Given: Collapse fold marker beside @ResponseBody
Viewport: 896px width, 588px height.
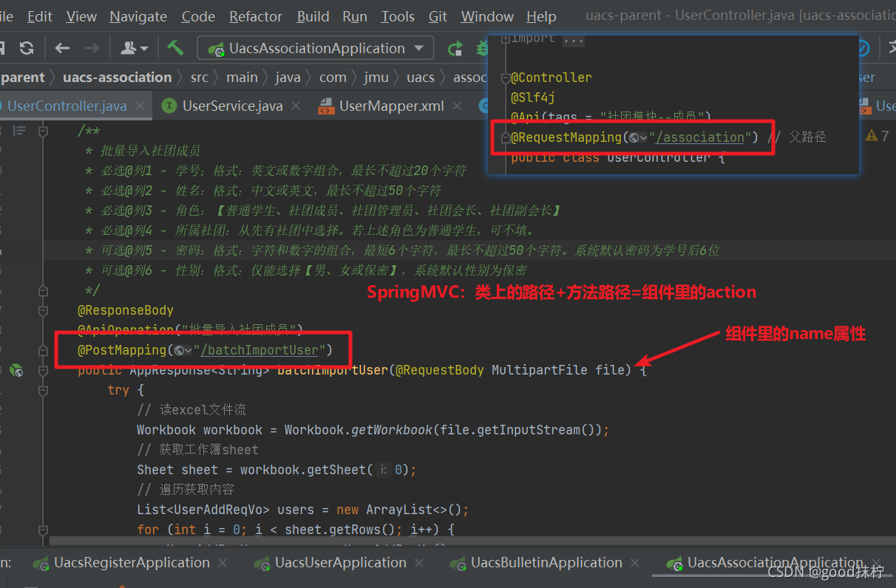Looking at the screenshot, I should tap(43, 310).
